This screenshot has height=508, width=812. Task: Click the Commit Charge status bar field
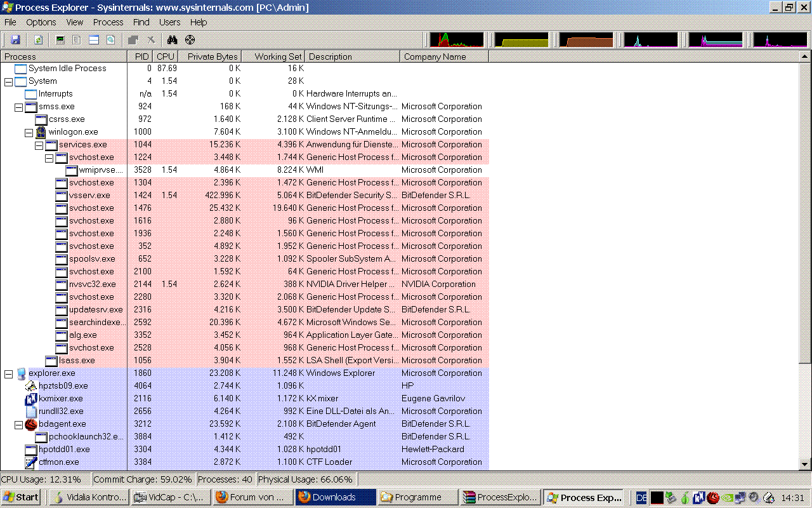coord(144,479)
